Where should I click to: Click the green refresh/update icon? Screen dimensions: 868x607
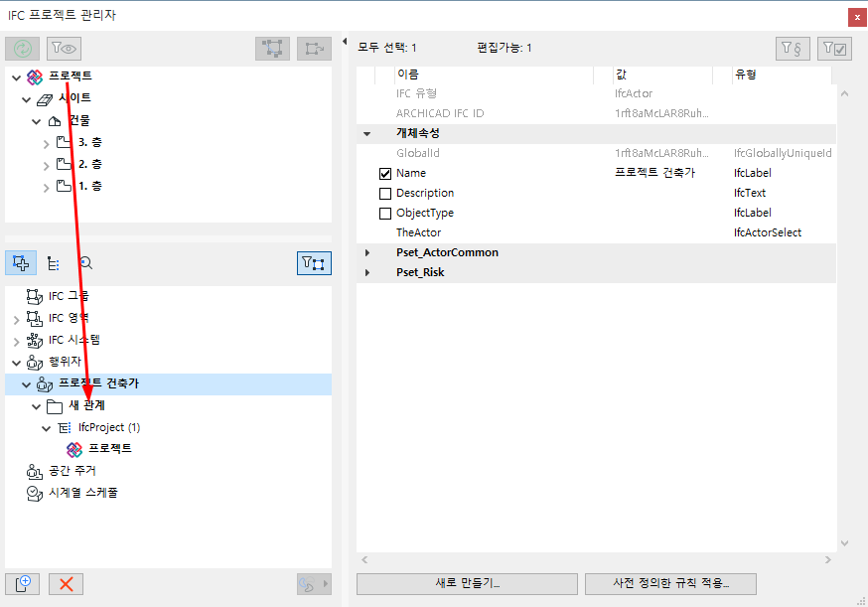(22, 49)
